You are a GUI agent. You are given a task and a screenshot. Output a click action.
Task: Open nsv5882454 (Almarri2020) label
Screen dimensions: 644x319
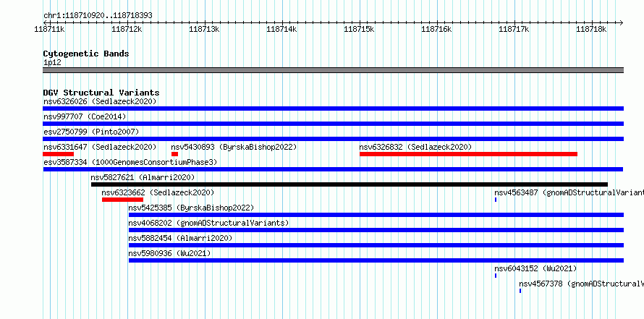(180, 238)
